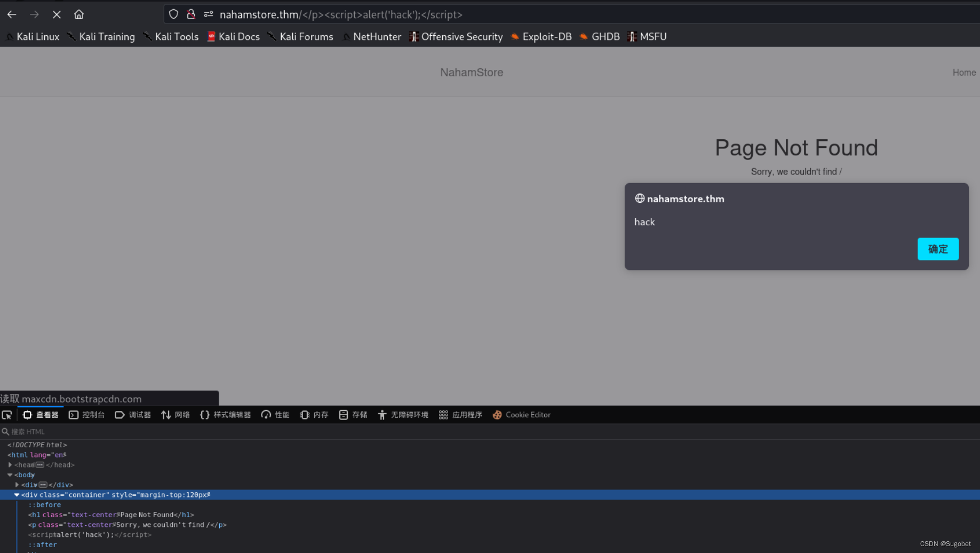
Task: Click the NahamStore brand title
Action: [x=472, y=72]
